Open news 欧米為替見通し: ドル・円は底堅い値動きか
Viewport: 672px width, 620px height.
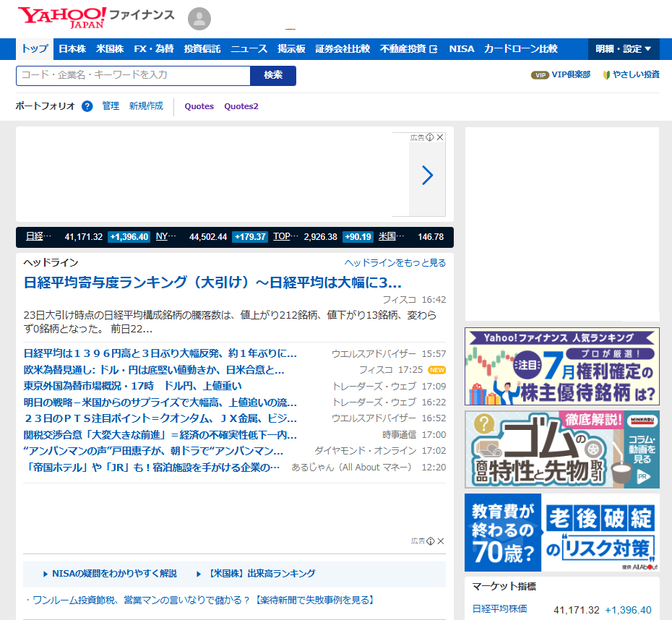(x=154, y=370)
